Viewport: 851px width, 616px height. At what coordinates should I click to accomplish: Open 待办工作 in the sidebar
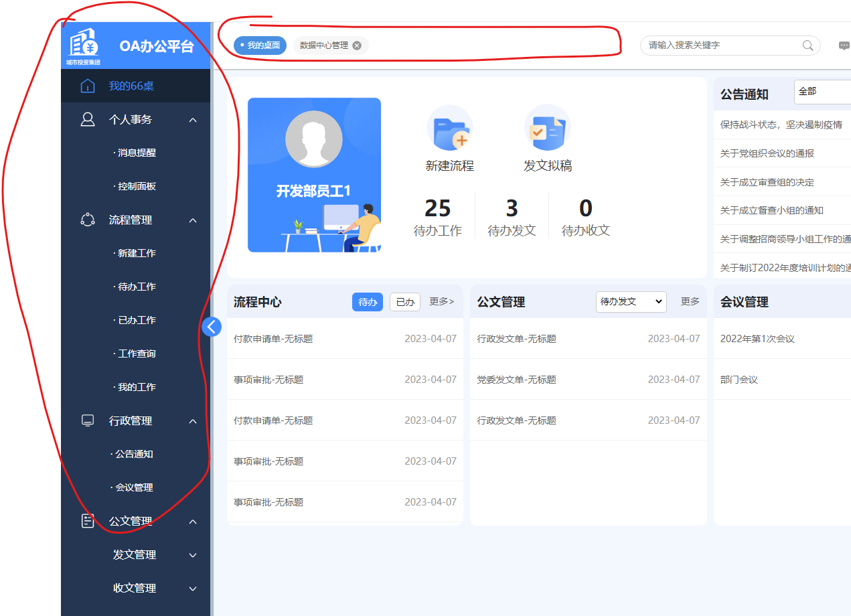coord(137,287)
